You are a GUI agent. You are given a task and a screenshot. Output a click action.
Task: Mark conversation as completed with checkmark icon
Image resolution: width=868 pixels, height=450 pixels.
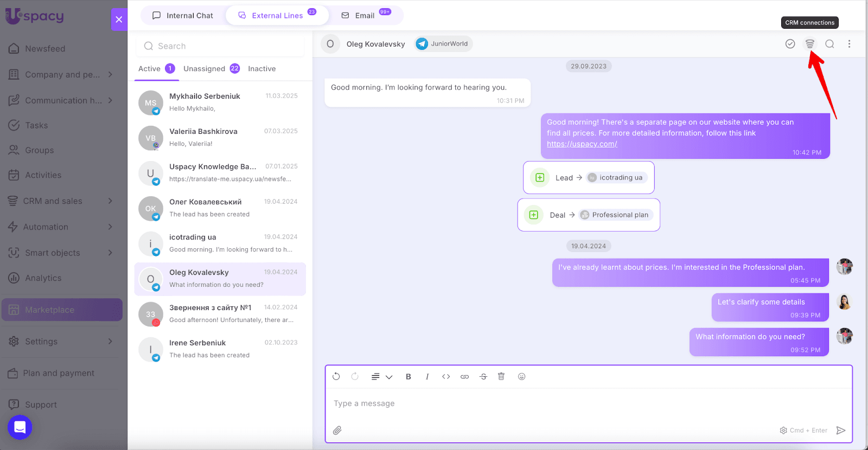click(x=790, y=44)
